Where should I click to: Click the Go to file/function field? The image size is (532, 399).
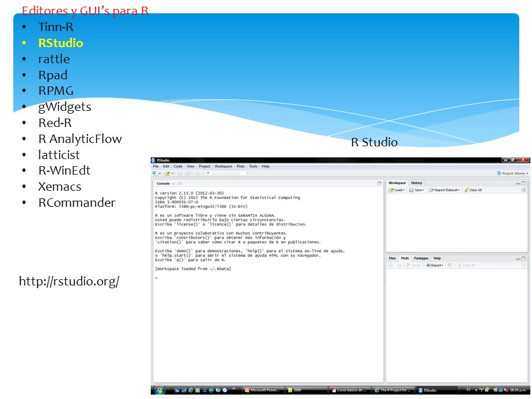226,173
